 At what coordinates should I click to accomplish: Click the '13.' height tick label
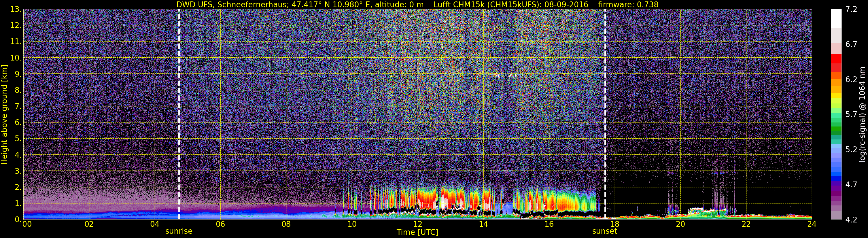(16, 9)
